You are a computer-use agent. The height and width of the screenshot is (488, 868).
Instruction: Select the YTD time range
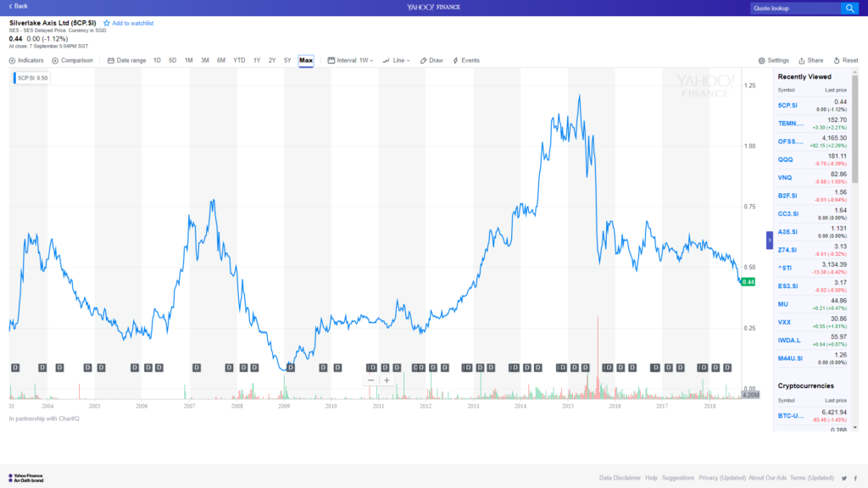pyautogui.click(x=239, y=60)
